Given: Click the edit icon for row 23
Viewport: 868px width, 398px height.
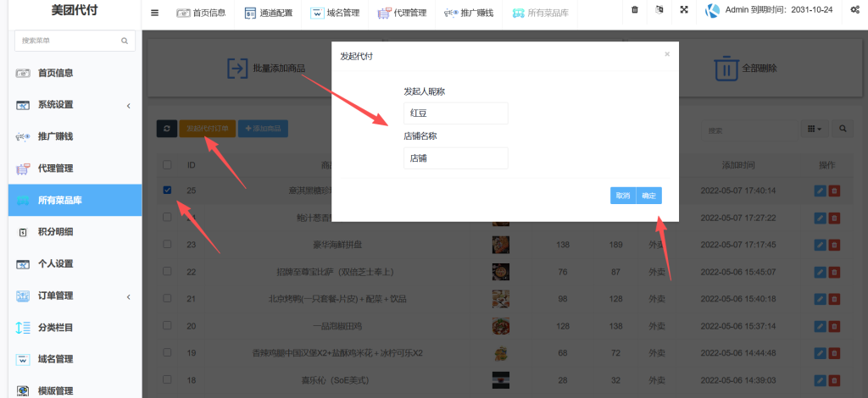Looking at the screenshot, I should click(x=820, y=245).
